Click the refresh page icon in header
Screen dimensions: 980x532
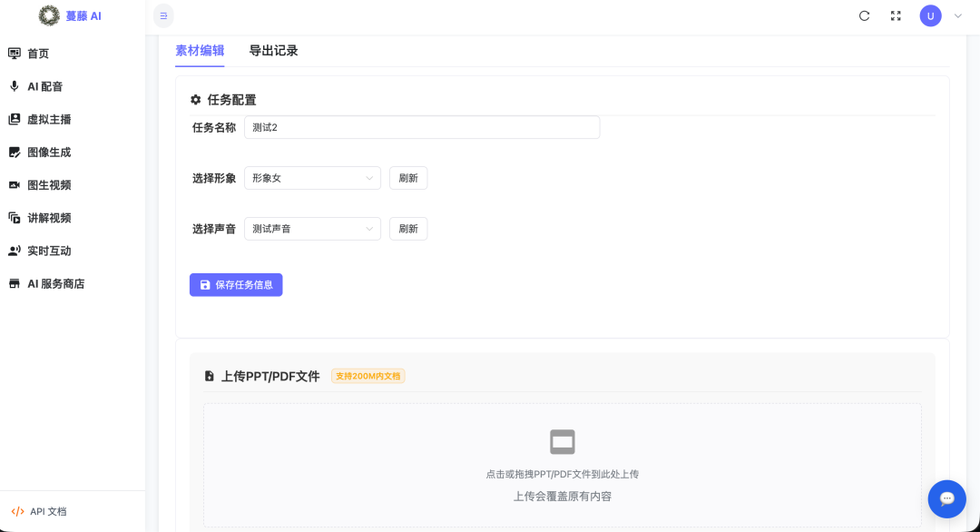point(865,16)
